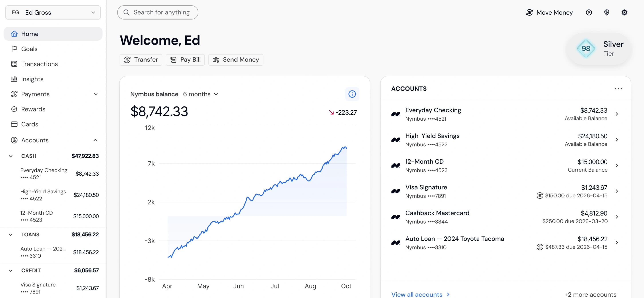Click the Send Money button
This screenshot has height=298, width=644.
[236, 60]
